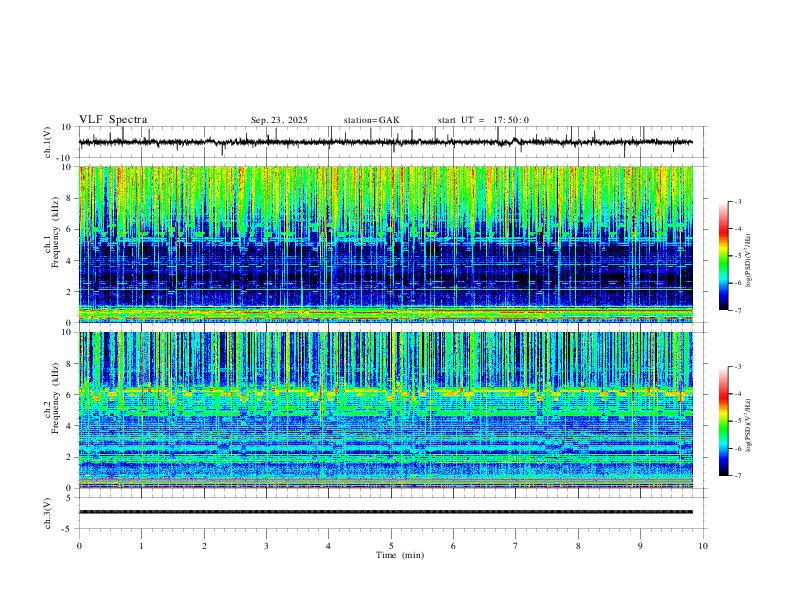
Task: Click the "station=GAK" header text
Action: point(371,120)
